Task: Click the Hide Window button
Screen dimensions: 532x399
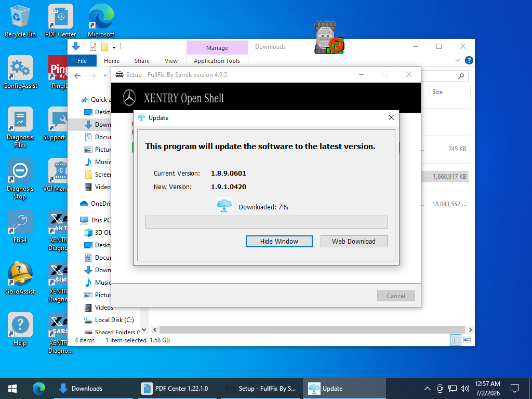Action: tap(279, 241)
